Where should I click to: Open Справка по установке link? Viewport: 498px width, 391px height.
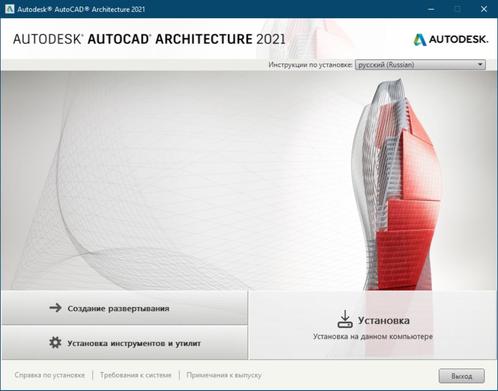tap(50, 375)
